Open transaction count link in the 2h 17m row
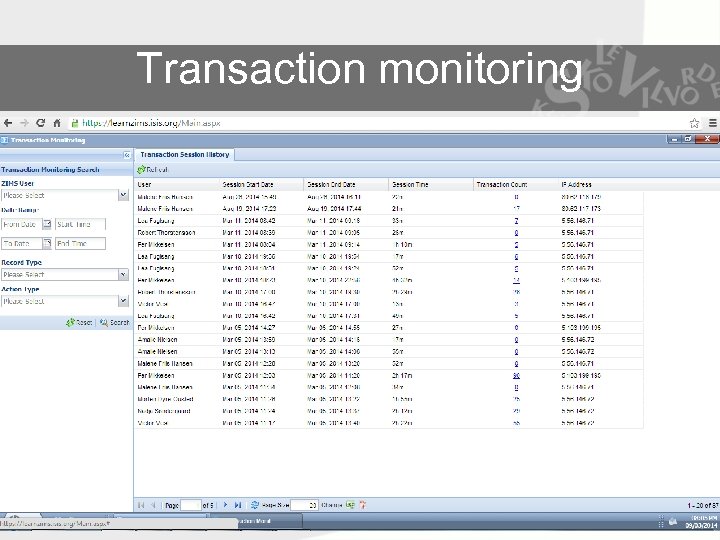Screen dimensions: 720x540 (x=517, y=376)
